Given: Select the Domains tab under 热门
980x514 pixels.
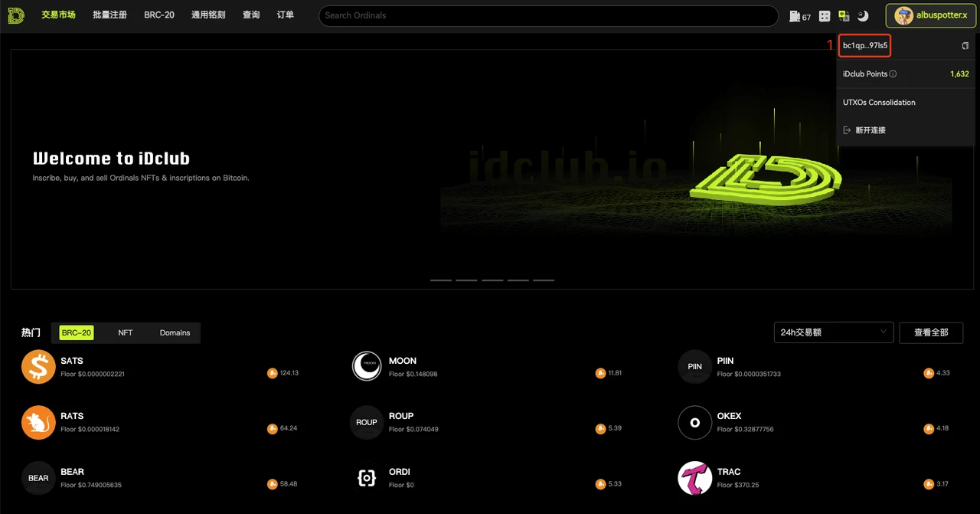Looking at the screenshot, I should (x=175, y=332).
